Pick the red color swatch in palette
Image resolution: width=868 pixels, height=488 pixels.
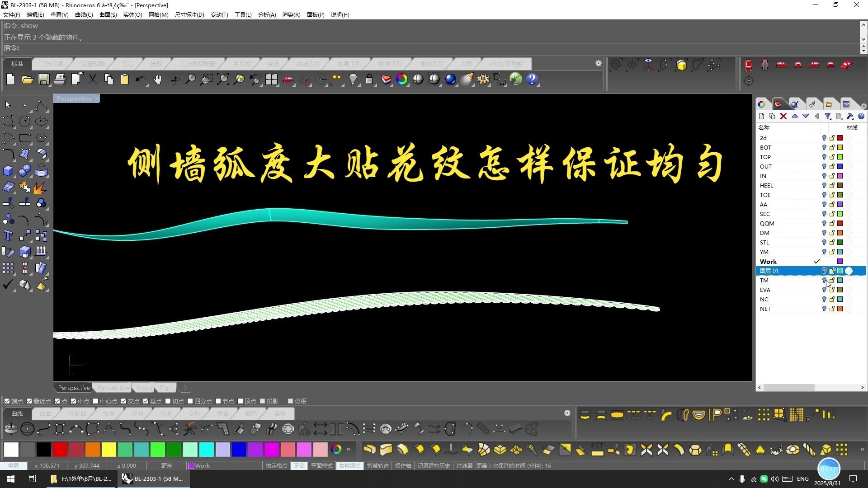tap(60, 450)
